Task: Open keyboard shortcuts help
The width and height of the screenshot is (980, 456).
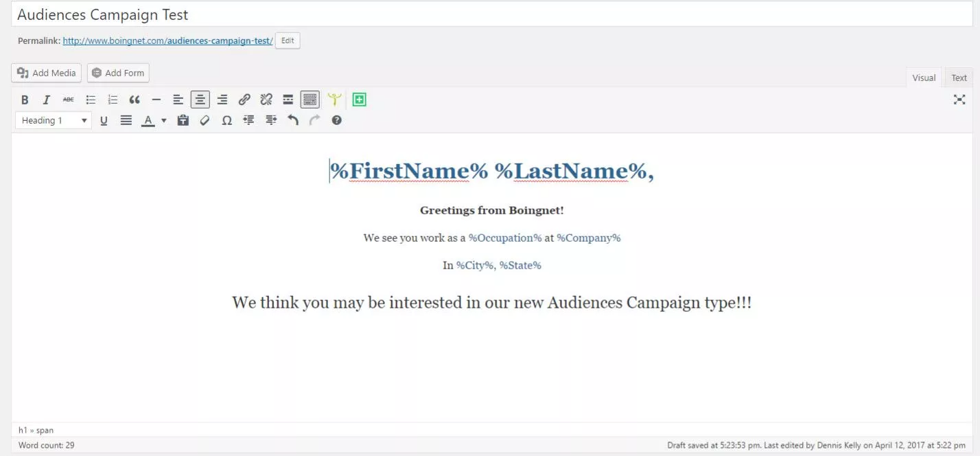Action: pos(336,120)
